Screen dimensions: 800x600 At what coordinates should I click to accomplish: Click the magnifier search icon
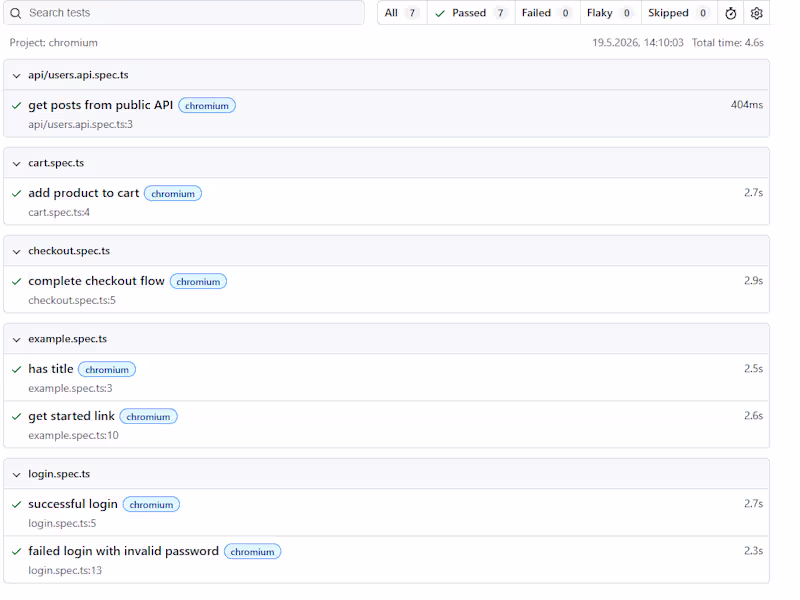16,13
